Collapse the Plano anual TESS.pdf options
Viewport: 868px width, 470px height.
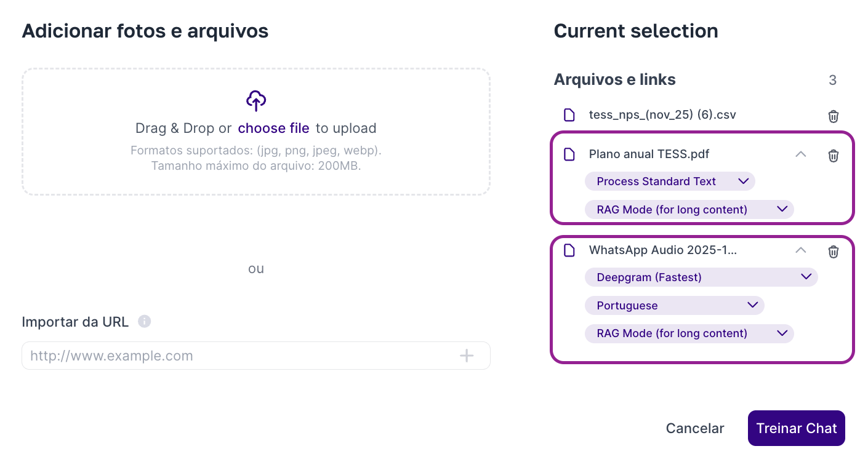point(800,154)
